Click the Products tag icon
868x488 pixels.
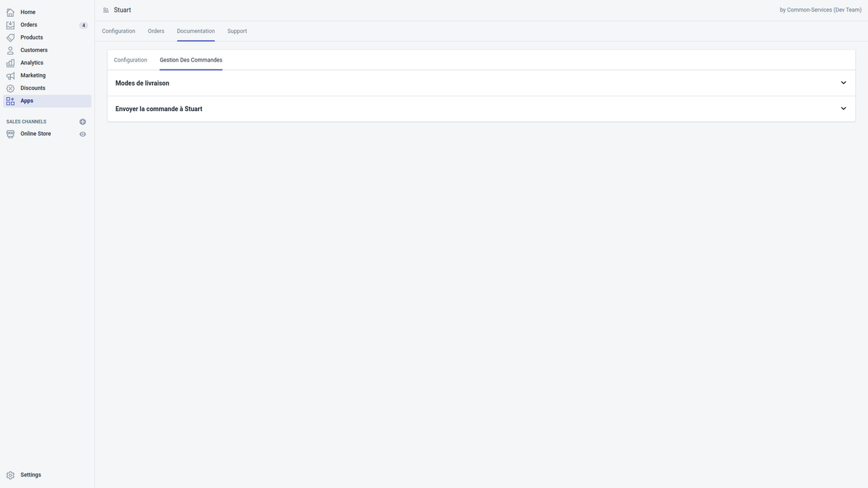10,37
